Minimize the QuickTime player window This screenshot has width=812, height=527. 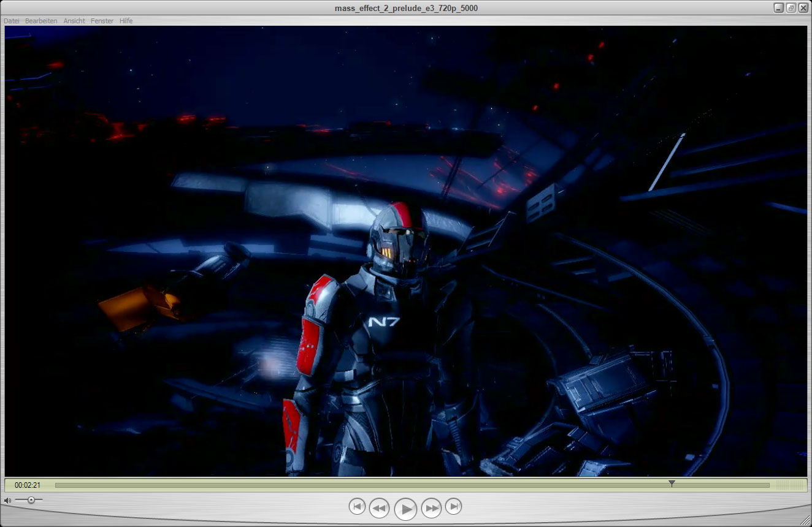[x=779, y=8]
